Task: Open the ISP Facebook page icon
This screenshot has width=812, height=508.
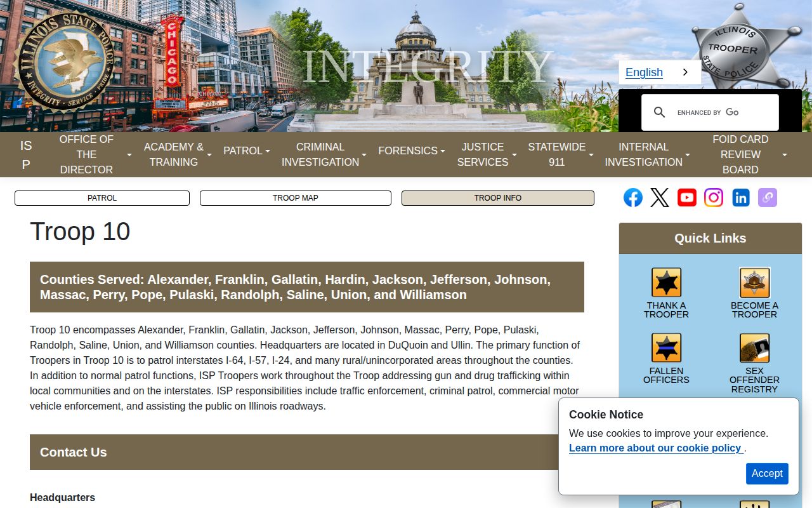Action: 633,197
